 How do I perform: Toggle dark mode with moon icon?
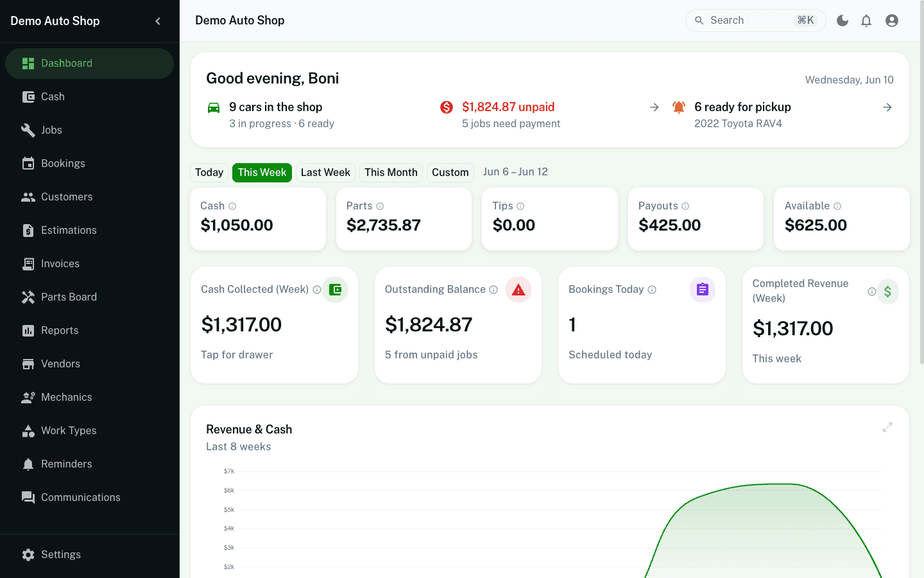coord(843,21)
